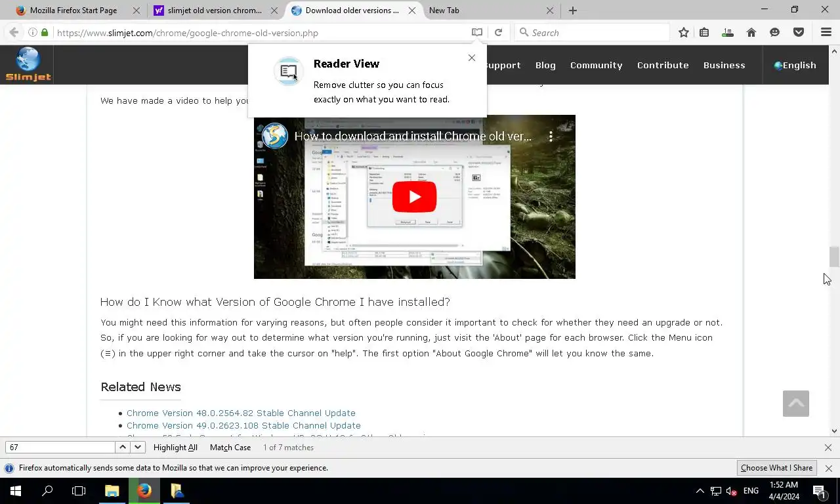This screenshot has height=504, width=840.
Task: Open the Hello chat smiley icon
Action: pos(774,32)
